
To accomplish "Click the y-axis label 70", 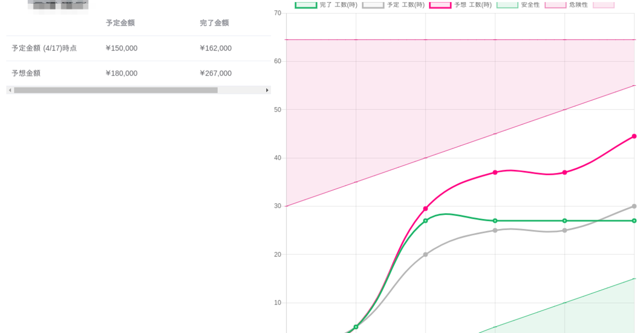I will [277, 13].
